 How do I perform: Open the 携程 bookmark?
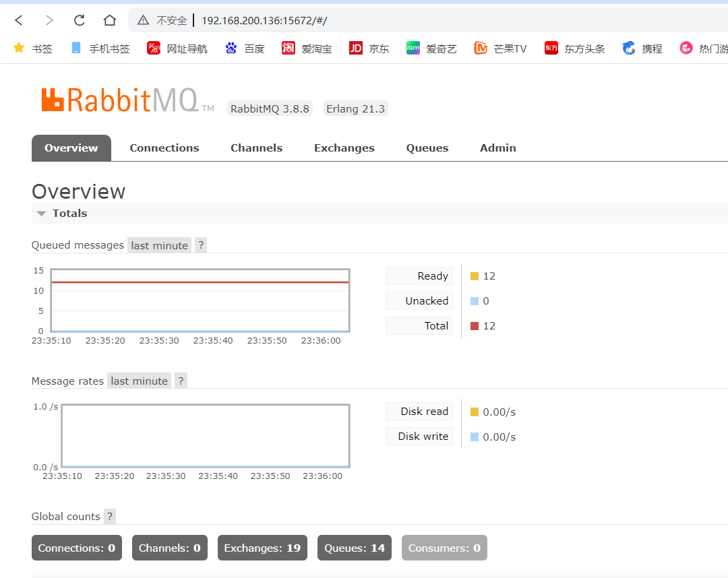pyautogui.click(x=642, y=49)
